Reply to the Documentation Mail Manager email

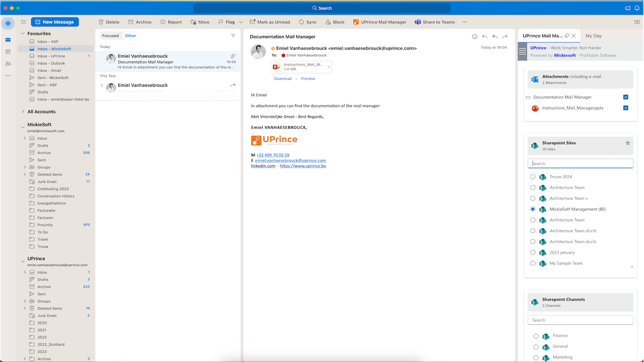tap(485, 36)
